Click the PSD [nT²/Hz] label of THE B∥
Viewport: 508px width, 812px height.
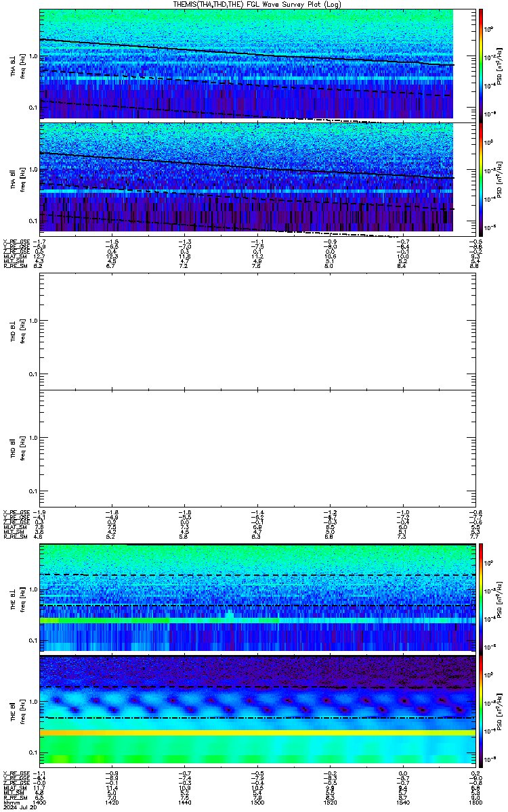(x=501, y=710)
